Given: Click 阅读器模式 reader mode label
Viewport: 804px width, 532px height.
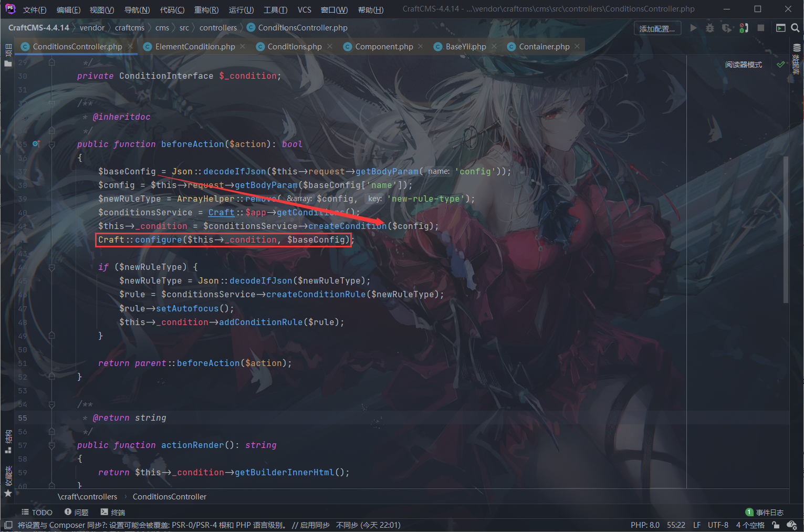Looking at the screenshot, I should [x=744, y=65].
